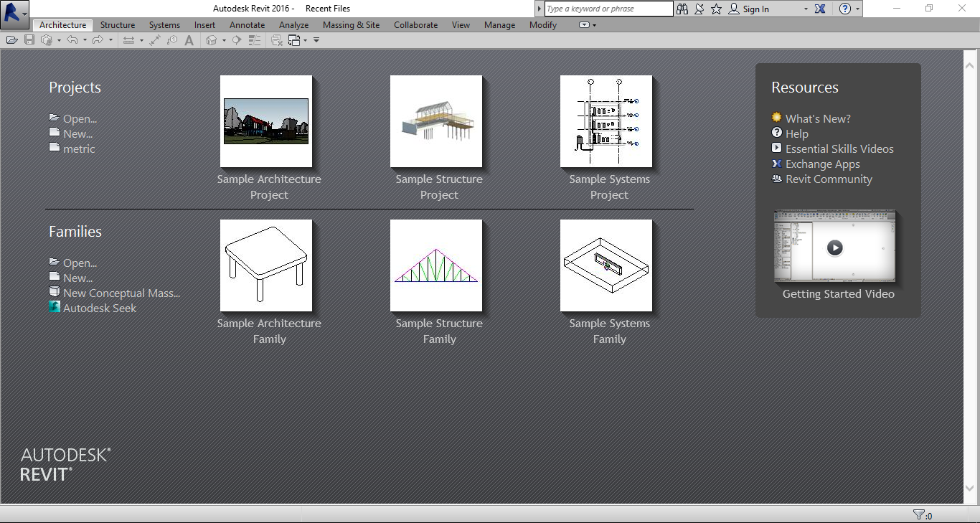The width and height of the screenshot is (980, 523).
Task: Click the Synchronize and Modify Settings icon
Action: coord(47,40)
